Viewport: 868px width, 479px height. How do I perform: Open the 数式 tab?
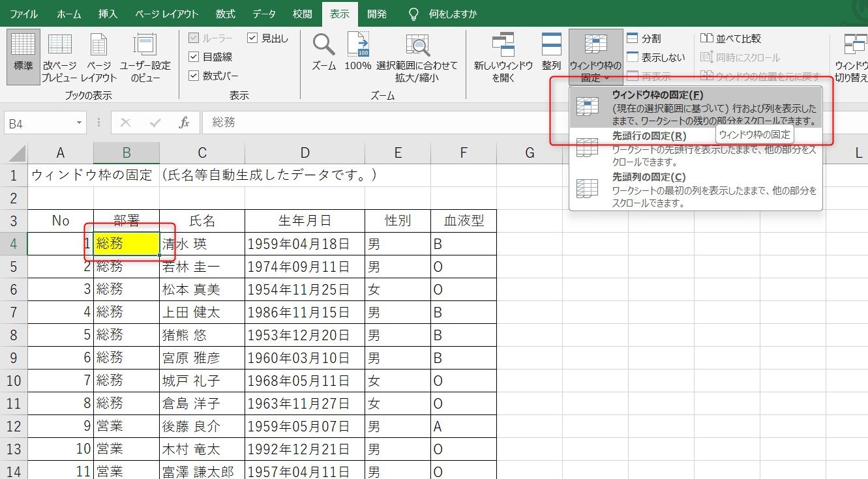226,14
